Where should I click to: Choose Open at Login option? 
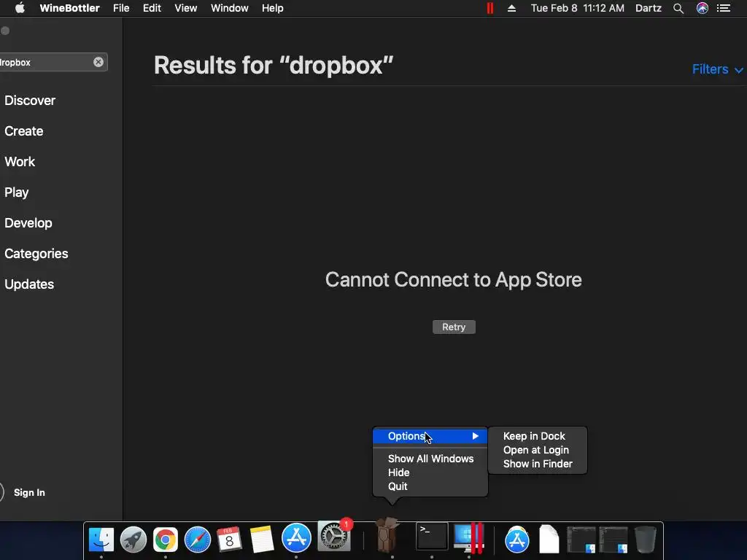538,450
